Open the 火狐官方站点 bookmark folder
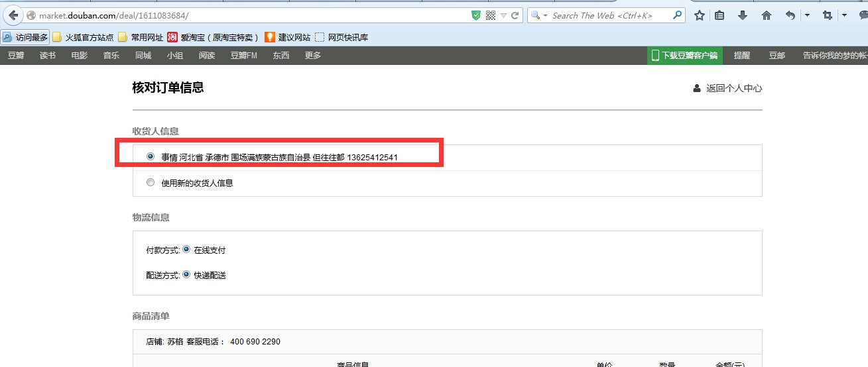 [x=83, y=37]
